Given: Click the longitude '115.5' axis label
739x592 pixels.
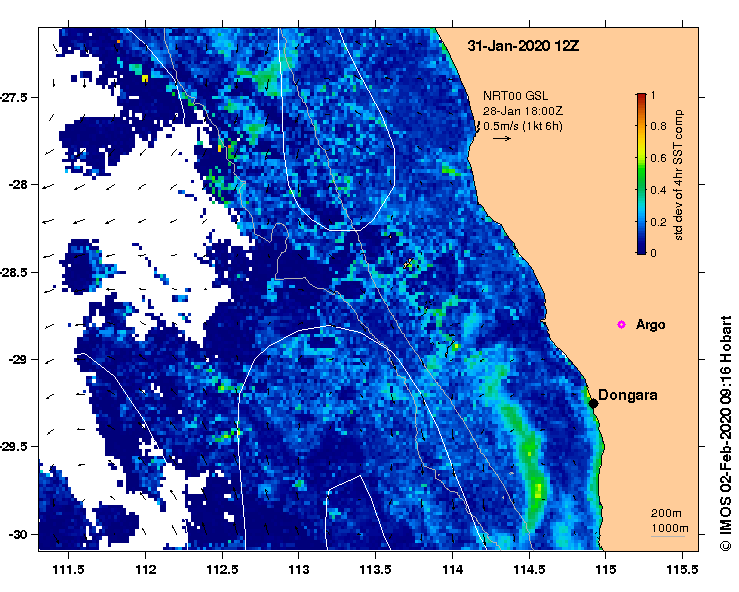Looking at the screenshot, I should click(682, 570).
